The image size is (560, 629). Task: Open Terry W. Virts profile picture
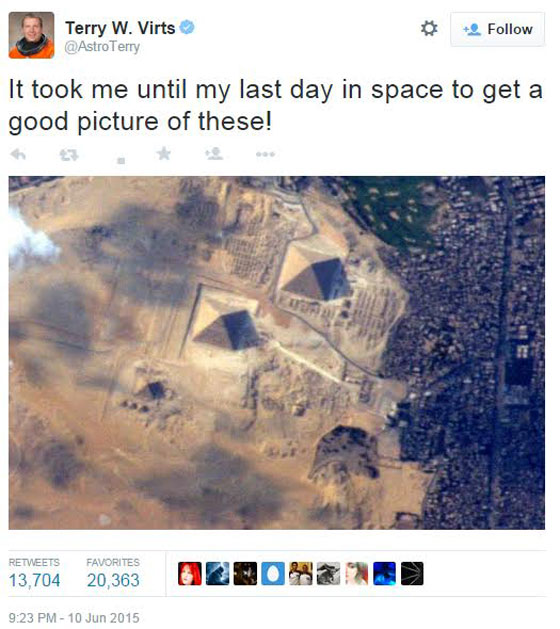[x=31, y=35]
